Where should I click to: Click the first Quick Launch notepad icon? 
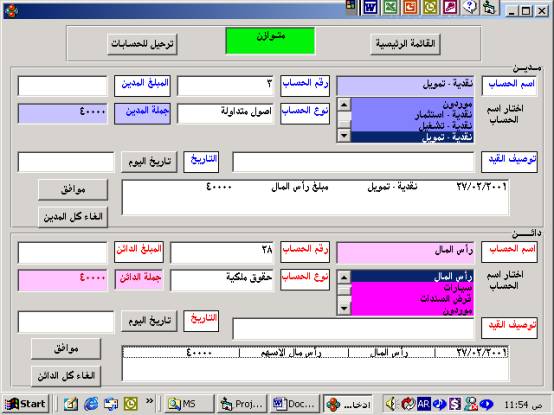pos(71,404)
